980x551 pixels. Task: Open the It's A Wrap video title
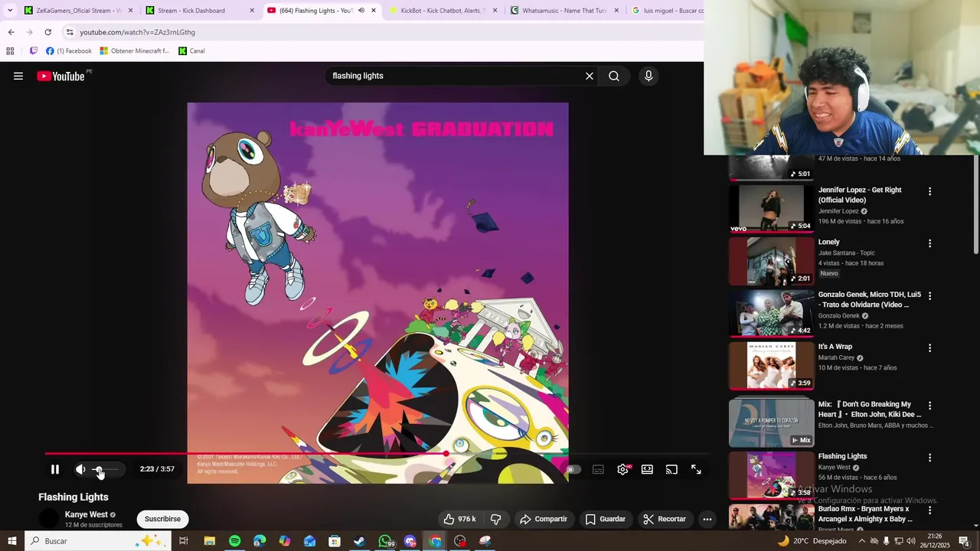point(835,347)
